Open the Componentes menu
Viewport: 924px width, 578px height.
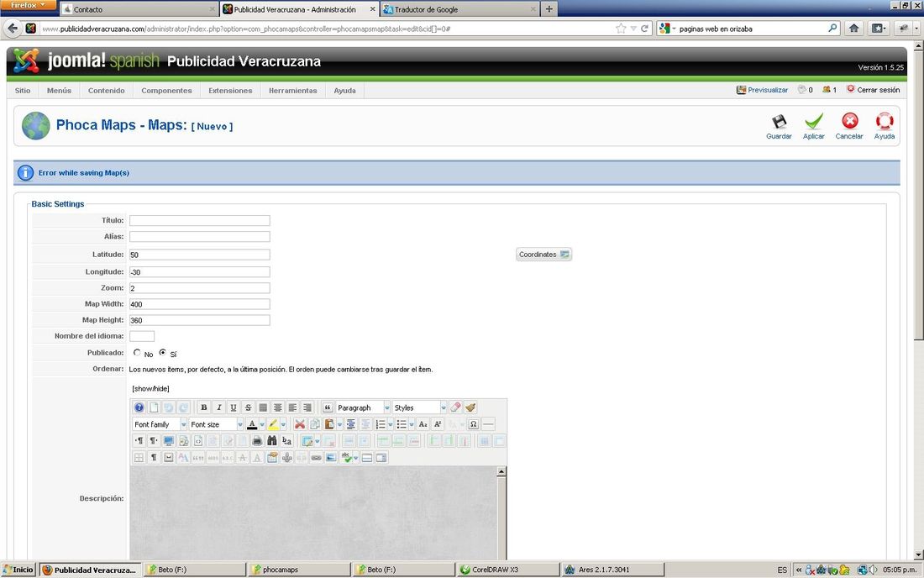pyautogui.click(x=167, y=90)
